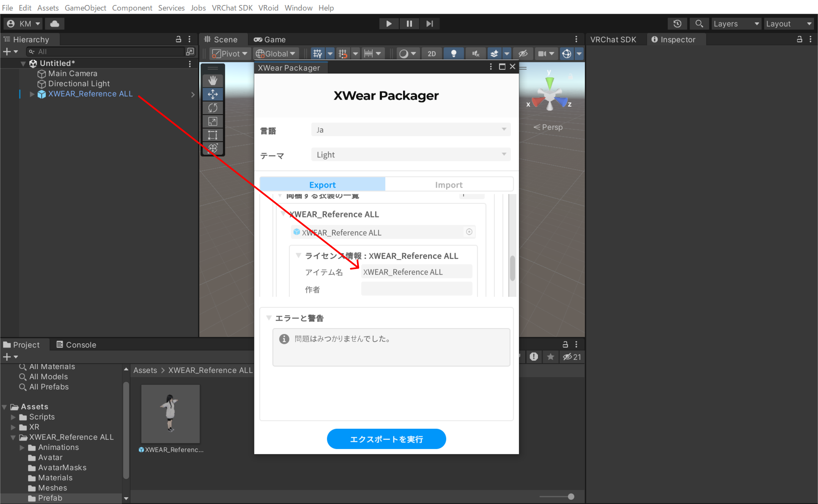
Task: Click the アイテム名 input field
Action: [x=417, y=272]
